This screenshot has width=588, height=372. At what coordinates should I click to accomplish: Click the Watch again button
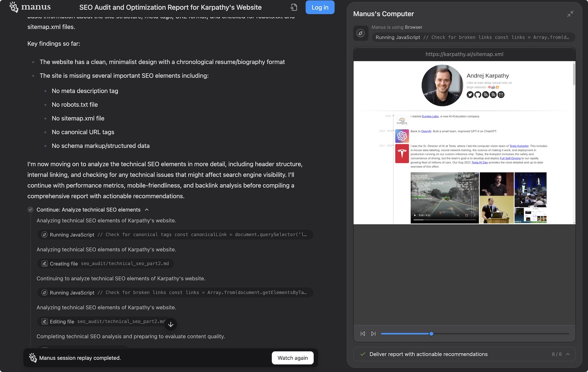[292, 358]
